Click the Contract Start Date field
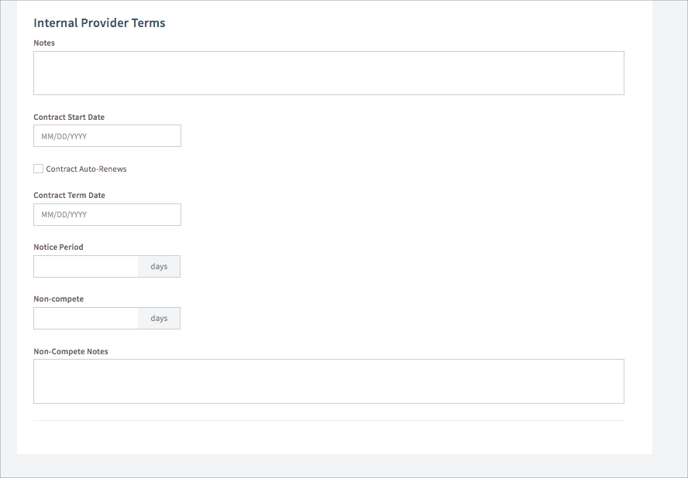This screenshot has width=688, height=478. 107,136
